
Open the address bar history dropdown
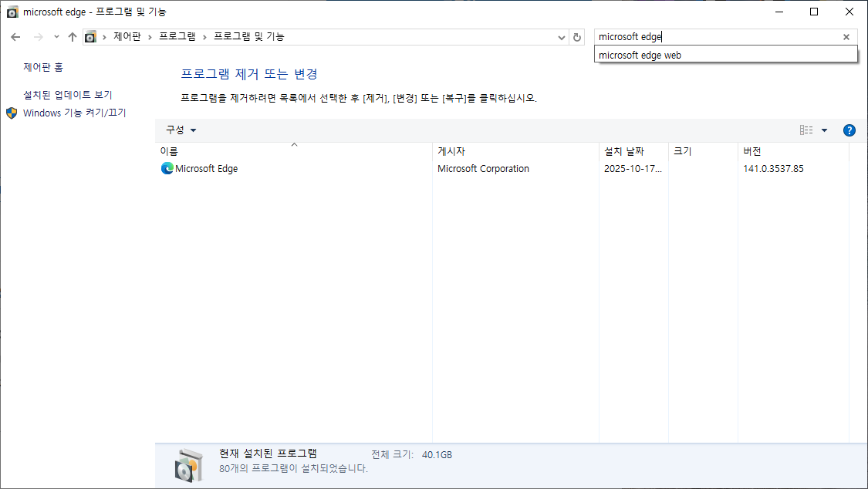(562, 36)
